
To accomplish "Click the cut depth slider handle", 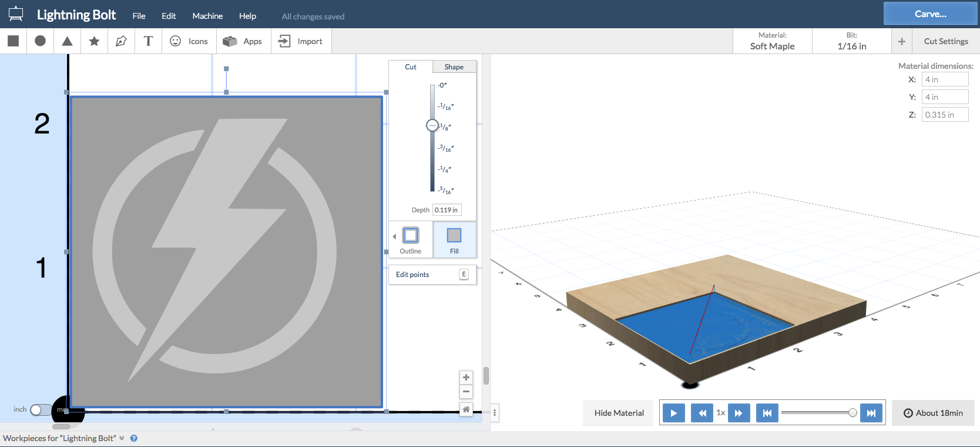I will click(x=432, y=125).
